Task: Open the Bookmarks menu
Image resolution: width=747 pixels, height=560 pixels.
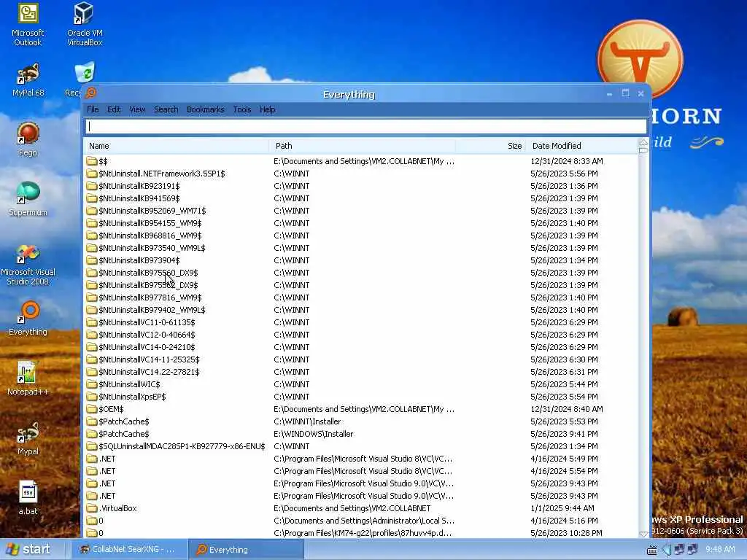Action: click(x=205, y=109)
